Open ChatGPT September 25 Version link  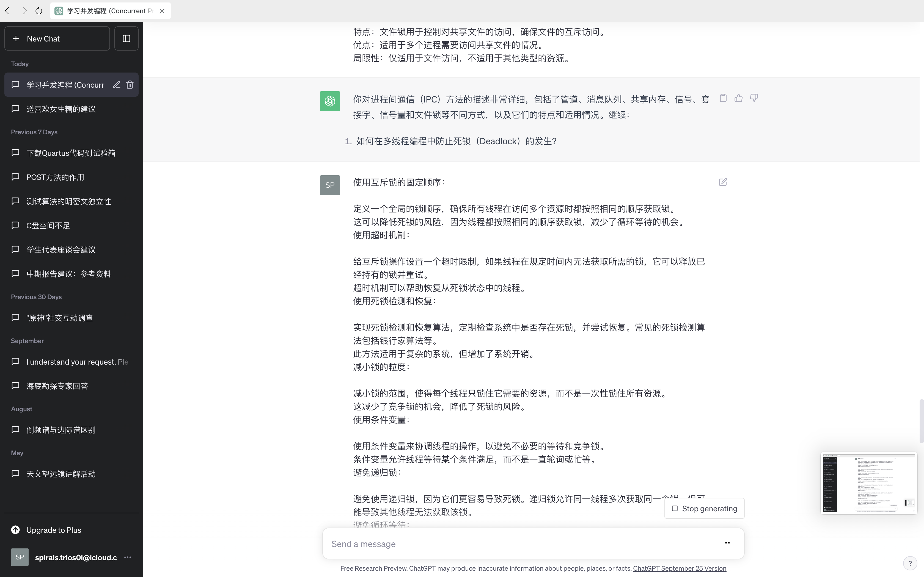pyautogui.click(x=679, y=568)
